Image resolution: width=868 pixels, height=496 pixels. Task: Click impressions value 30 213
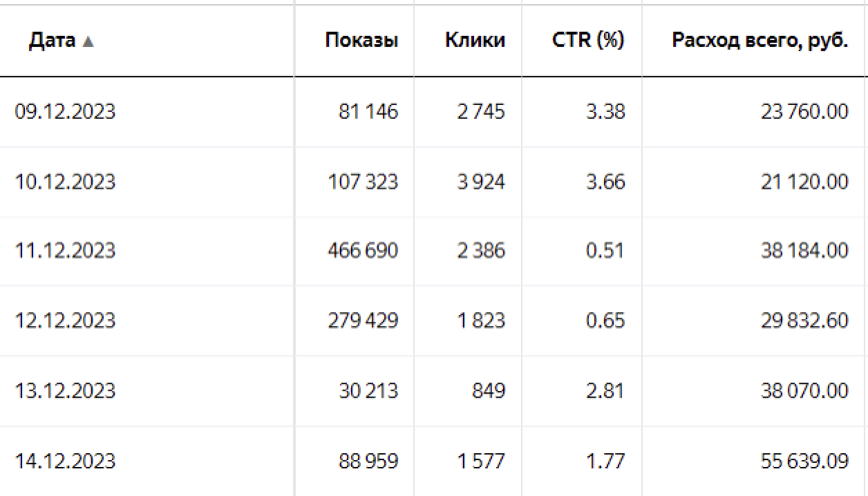pyautogui.click(x=368, y=391)
